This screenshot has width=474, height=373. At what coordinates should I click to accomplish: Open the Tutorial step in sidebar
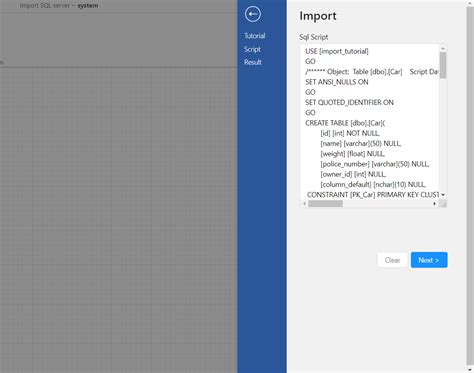coord(255,36)
